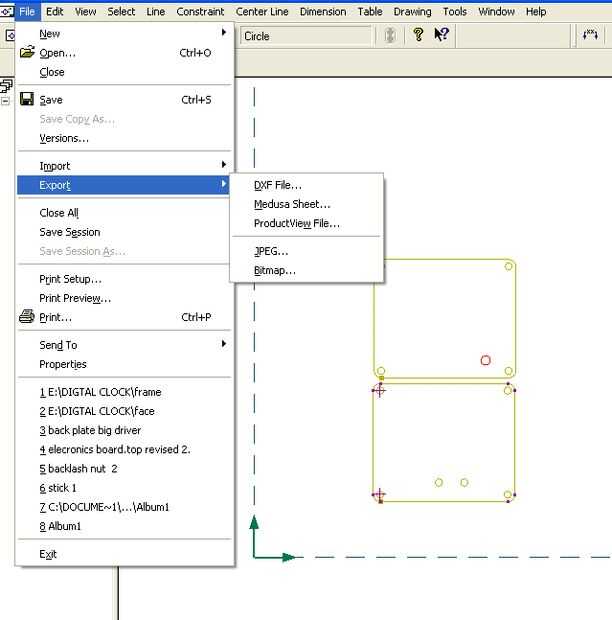The height and width of the screenshot is (620, 612).
Task: Open recent file back plate big driver
Action: point(123,430)
